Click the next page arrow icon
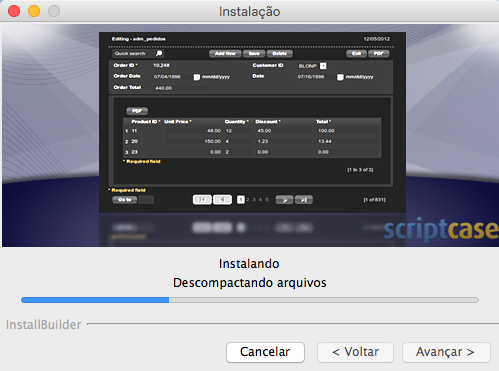499x371 pixels. (284, 200)
